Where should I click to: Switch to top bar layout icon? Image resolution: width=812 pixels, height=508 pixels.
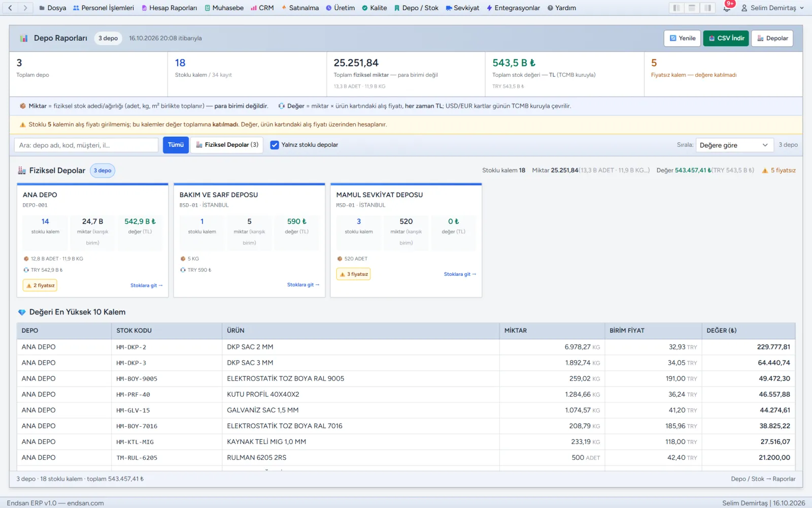692,8
